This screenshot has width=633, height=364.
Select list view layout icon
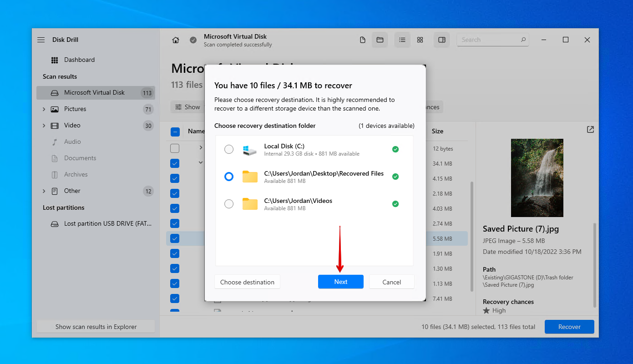click(x=402, y=40)
